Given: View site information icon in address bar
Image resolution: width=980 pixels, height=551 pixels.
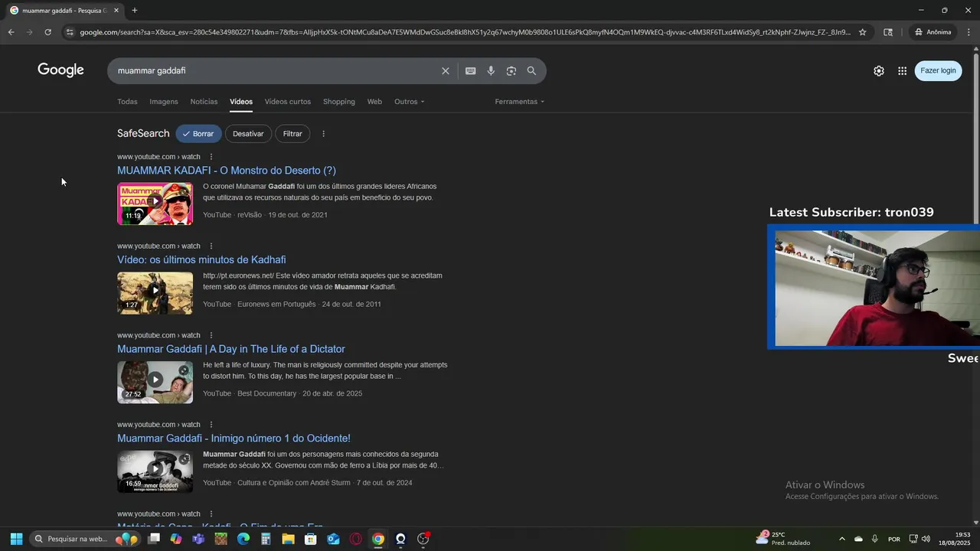Looking at the screenshot, I should coord(70,32).
